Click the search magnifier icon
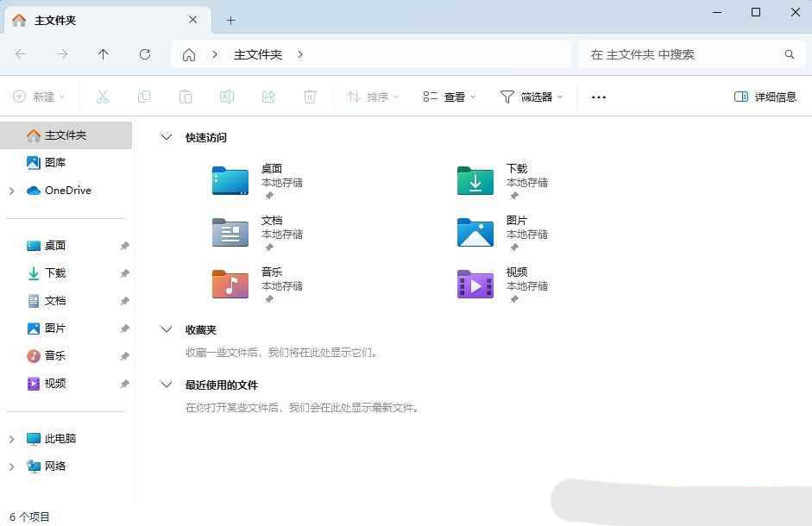 [789, 54]
